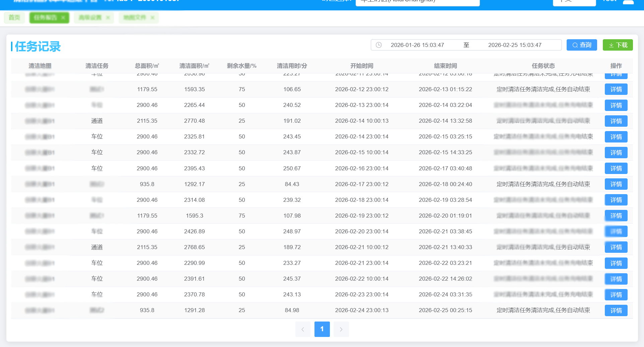Edit start date 2026-01-26 15:03:47 field
The image size is (644, 347).
(417, 45)
